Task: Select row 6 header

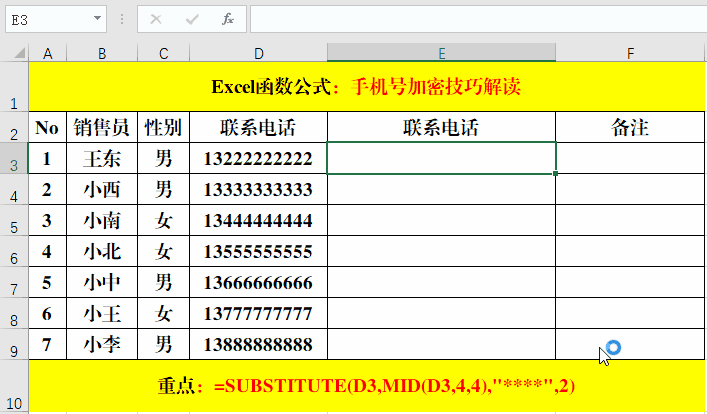Action: point(14,251)
